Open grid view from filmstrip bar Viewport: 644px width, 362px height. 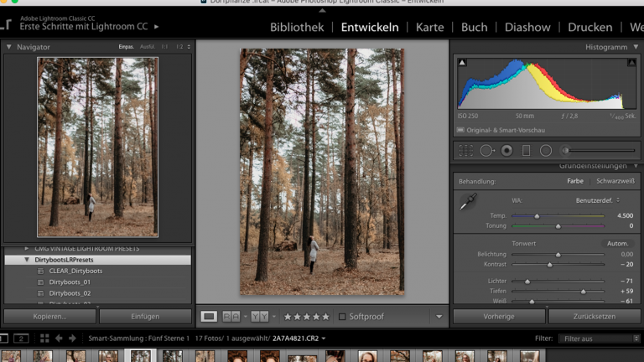click(x=44, y=339)
